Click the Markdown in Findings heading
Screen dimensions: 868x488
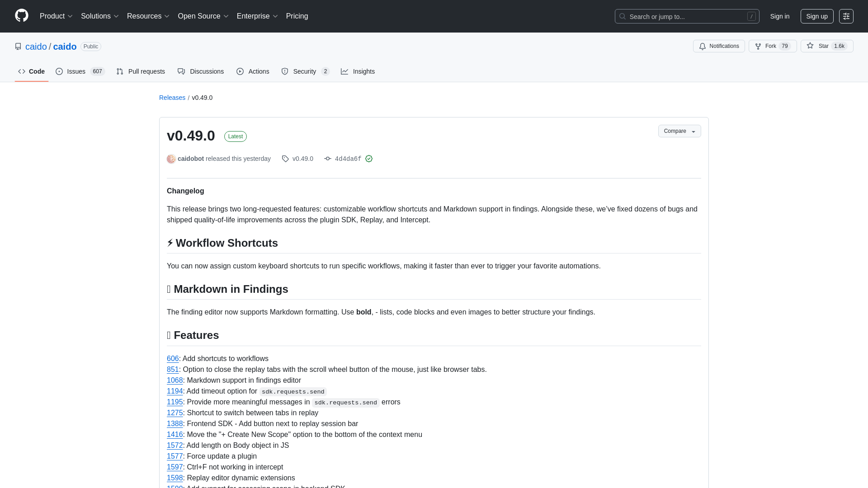(x=227, y=289)
